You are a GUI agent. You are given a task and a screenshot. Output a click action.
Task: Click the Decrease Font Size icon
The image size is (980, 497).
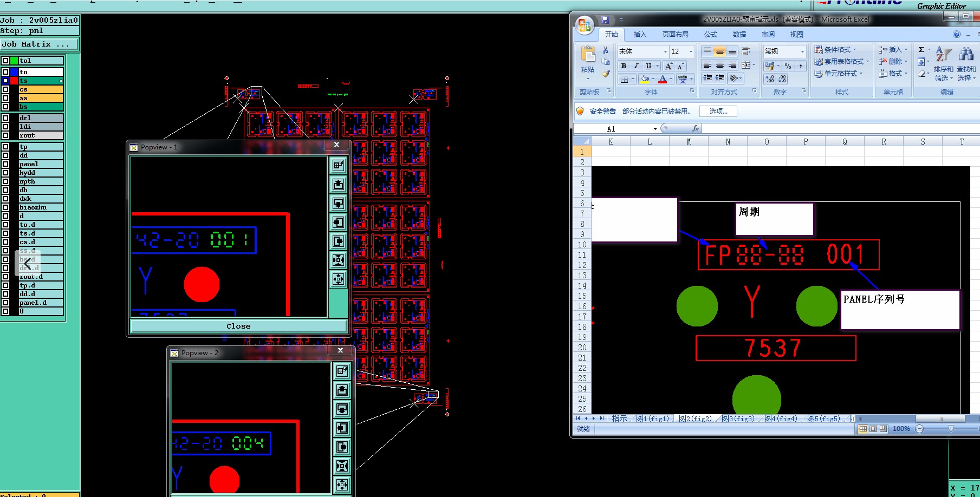pos(680,66)
